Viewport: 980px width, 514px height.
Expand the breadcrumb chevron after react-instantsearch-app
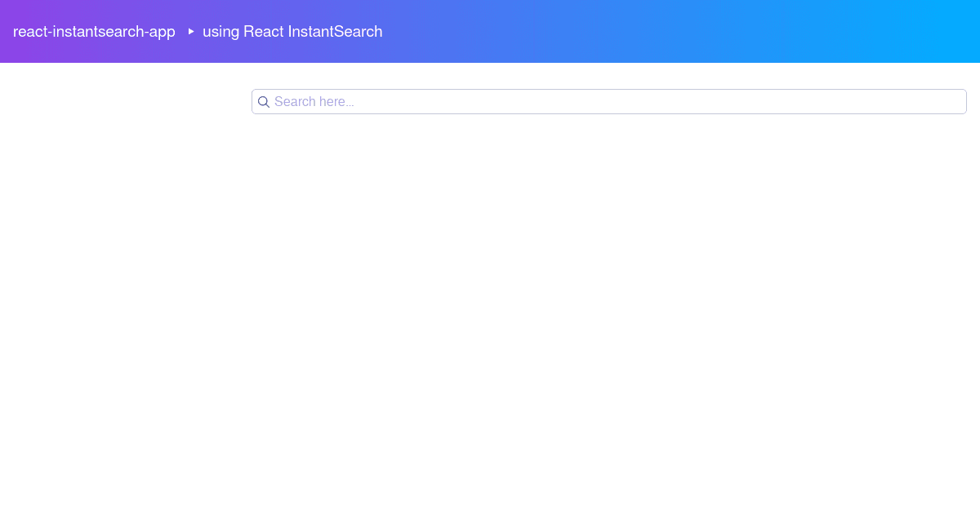tap(190, 32)
